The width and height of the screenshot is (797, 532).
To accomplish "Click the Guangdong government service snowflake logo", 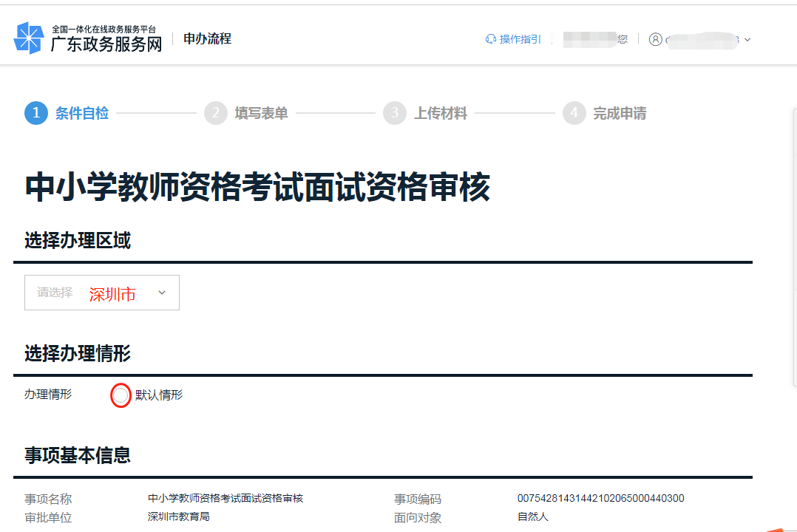I will click(30, 38).
